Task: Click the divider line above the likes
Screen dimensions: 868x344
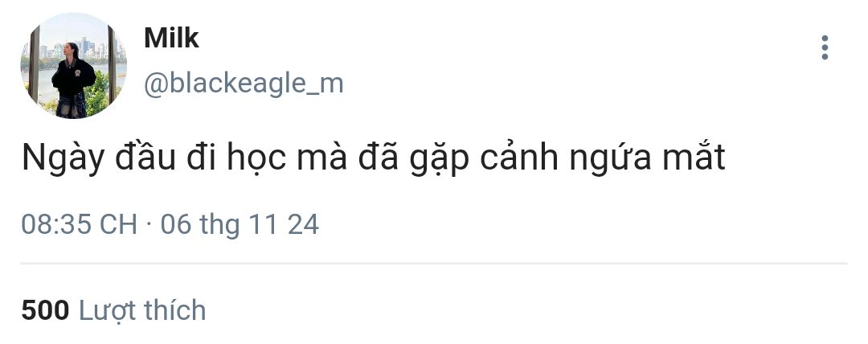Action: (x=434, y=263)
